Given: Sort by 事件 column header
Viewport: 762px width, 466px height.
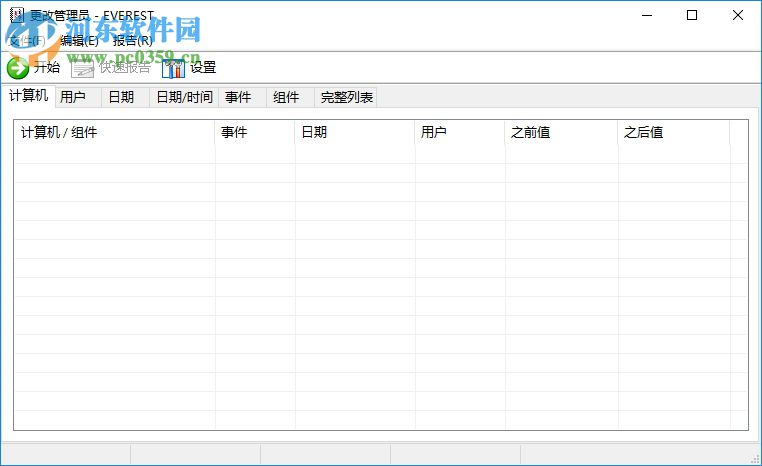Looking at the screenshot, I should point(255,132).
